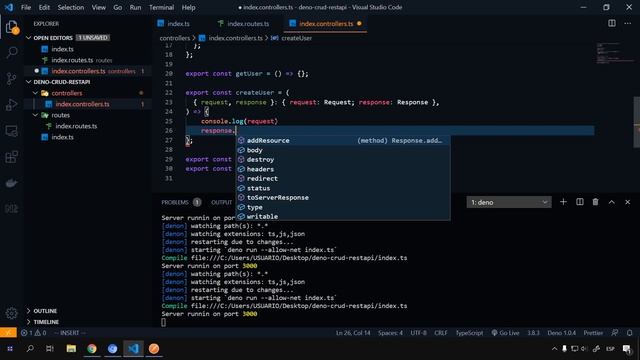
Task: Open Task View on the taskbar
Action: (50, 349)
